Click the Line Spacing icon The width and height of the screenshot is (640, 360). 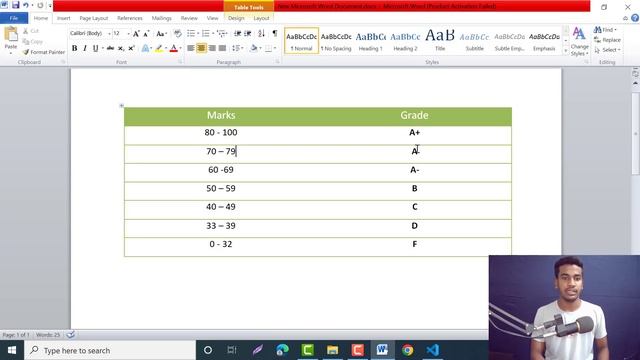pyautogui.click(x=236, y=48)
